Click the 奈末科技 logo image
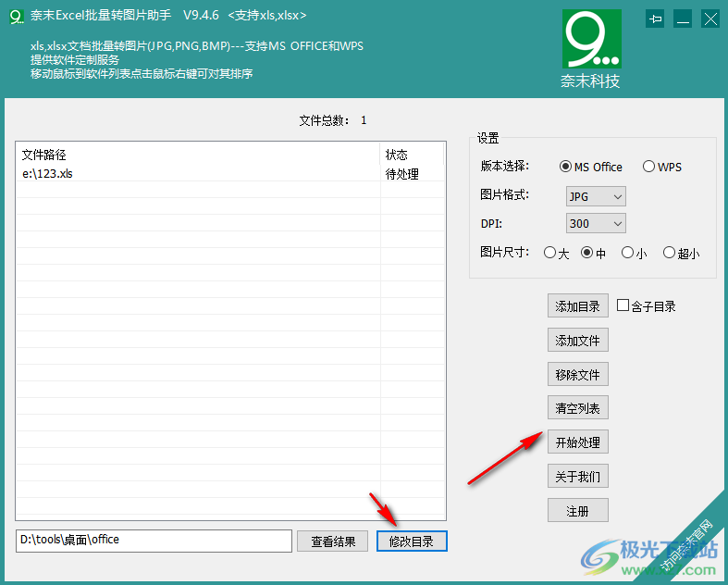The image size is (728, 585). [591, 40]
